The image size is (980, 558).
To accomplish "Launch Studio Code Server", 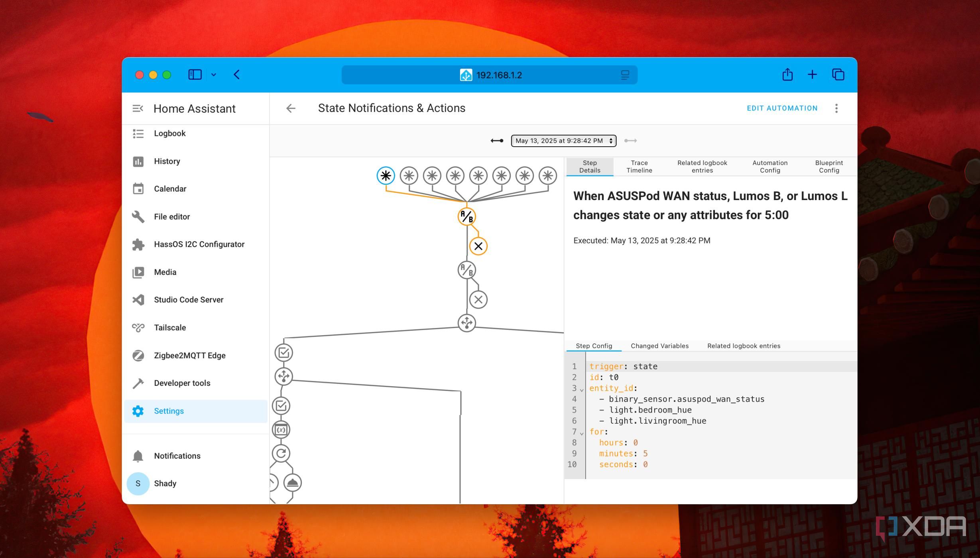I will tap(195, 300).
